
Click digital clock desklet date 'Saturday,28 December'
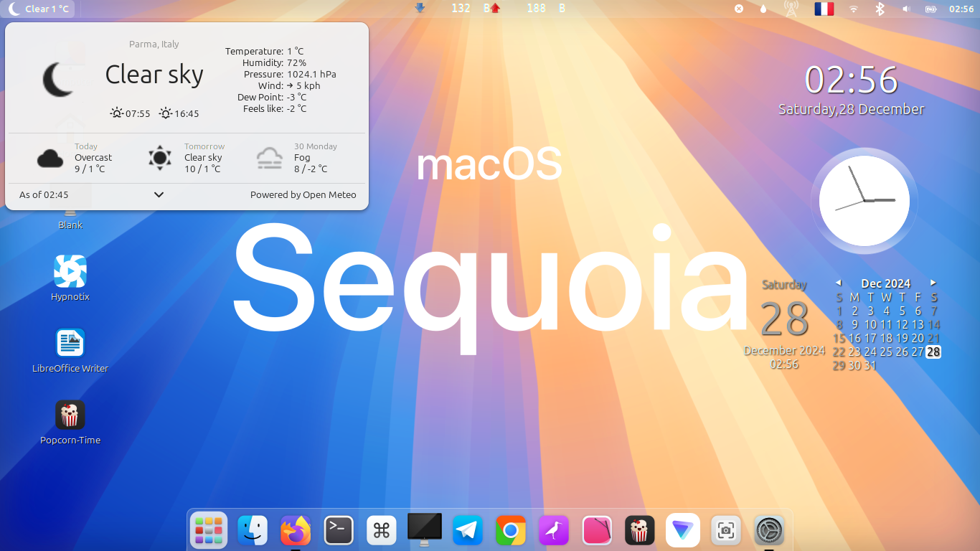click(x=852, y=109)
